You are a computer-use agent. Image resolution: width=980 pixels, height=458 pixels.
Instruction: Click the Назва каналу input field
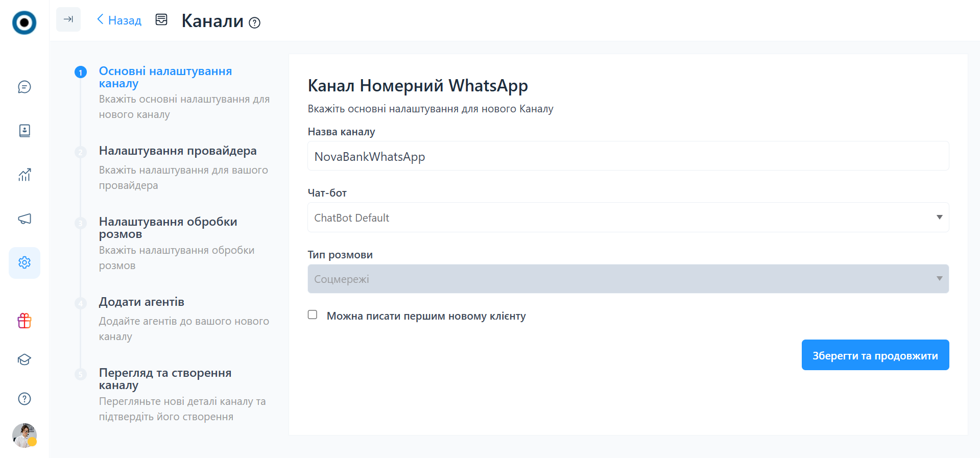click(x=628, y=156)
